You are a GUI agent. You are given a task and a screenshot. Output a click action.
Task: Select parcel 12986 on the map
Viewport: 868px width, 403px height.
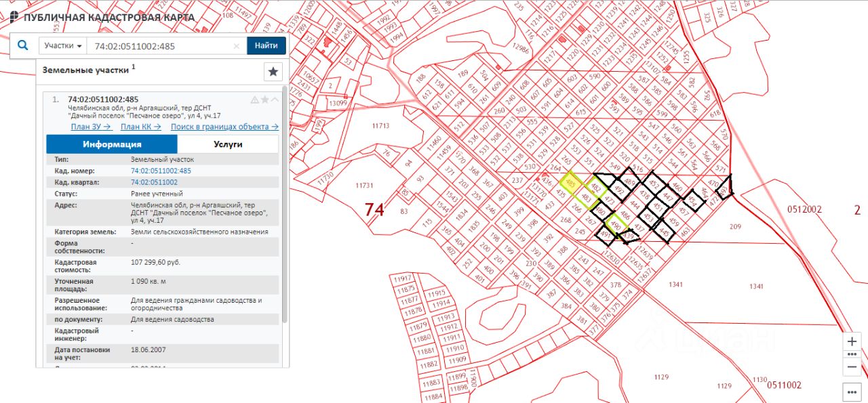point(520,49)
